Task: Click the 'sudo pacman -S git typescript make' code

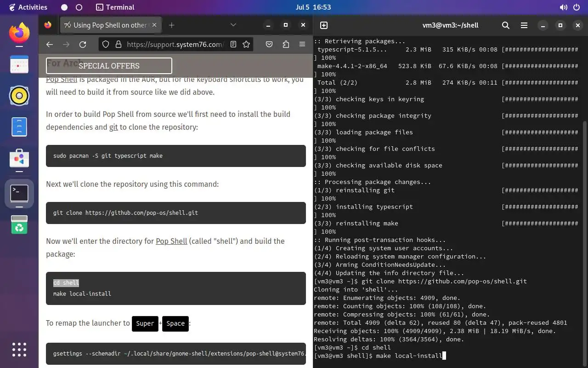Action: pos(108,155)
